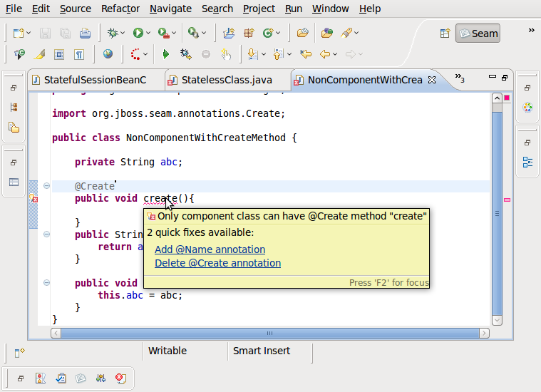Viewport: 541px width, 392px height.
Task: Collapse the create() method fold marker
Action: (x=46, y=186)
